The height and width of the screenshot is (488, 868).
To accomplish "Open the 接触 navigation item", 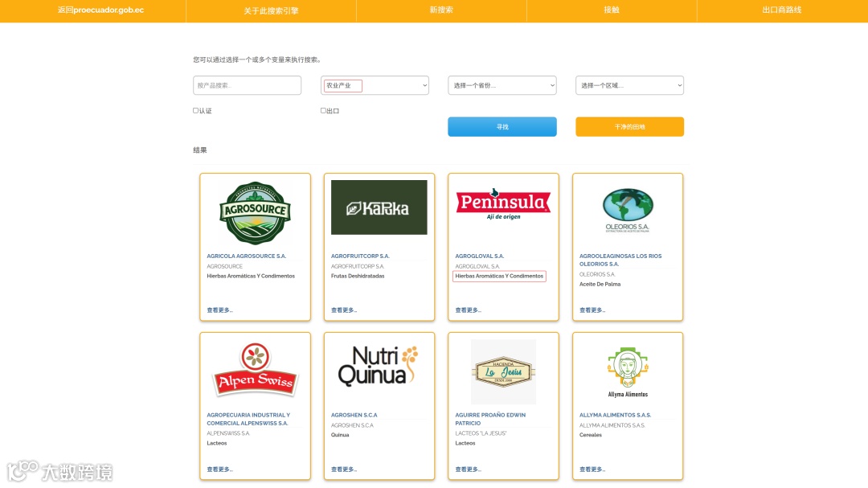I will click(x=612, y=10).
